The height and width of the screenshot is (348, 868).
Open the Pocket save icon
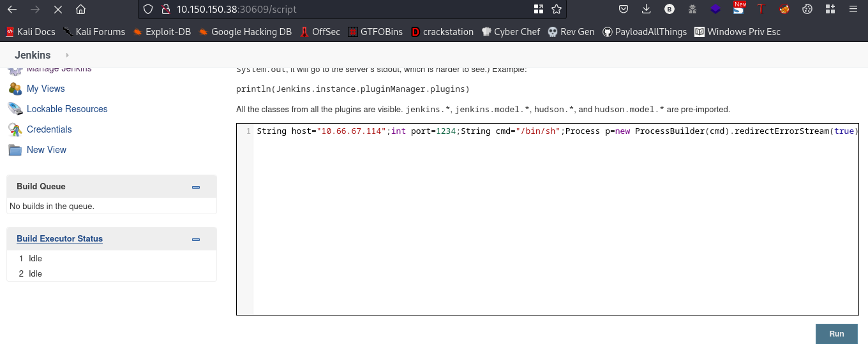point(624,9)
